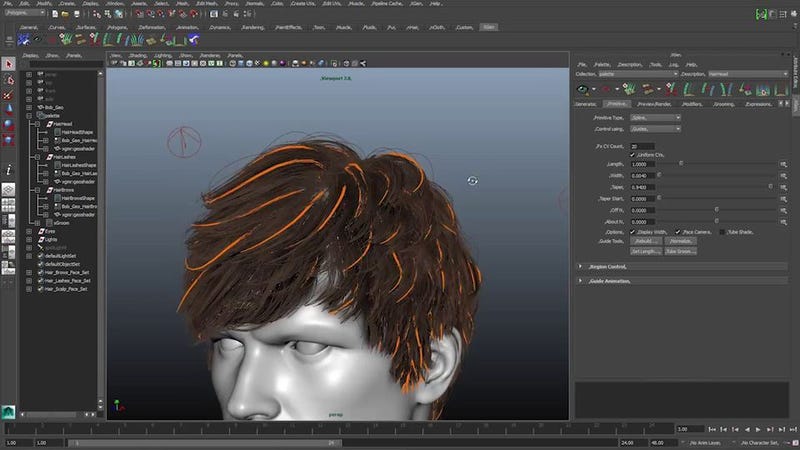Toggle the Display Width checkbox
Screen dimensions: 800x450
coord(633,232)
